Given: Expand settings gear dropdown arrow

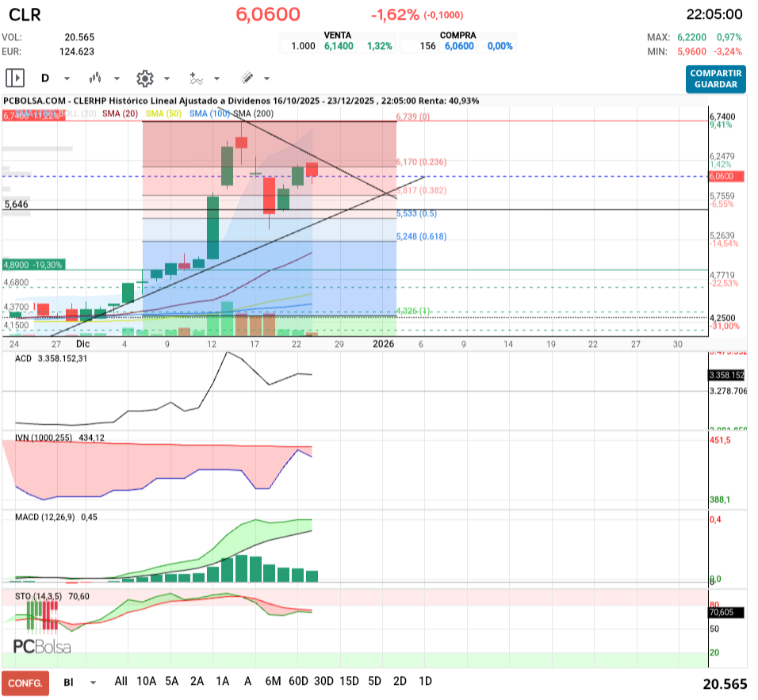Looking at the screenshot, I should tap(167, 78).
